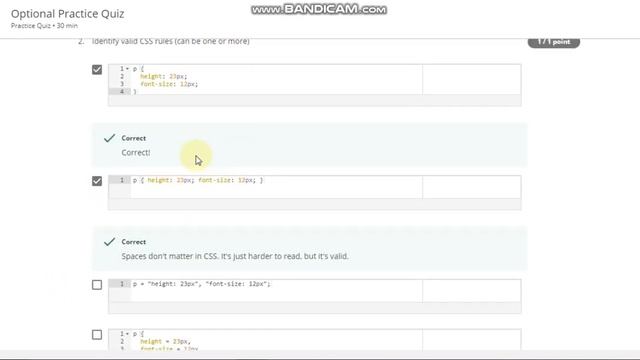Click line number 4 in first code block
This screenshot has width=640, height=360.
click(122, 91)
